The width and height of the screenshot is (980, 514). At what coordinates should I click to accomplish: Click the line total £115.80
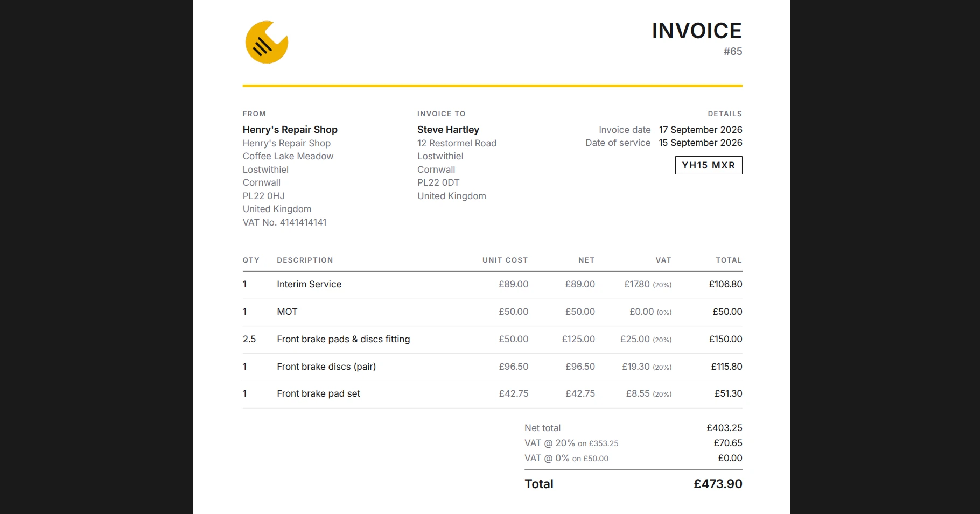point(726,367)
